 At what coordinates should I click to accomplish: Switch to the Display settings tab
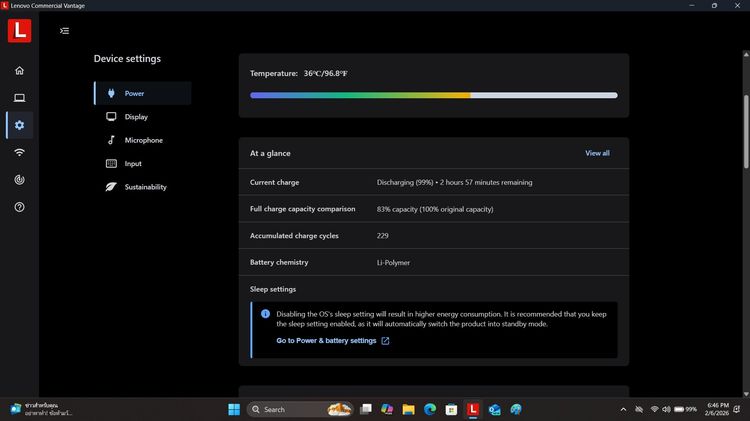pyautogui.click(x=143, y=117)
